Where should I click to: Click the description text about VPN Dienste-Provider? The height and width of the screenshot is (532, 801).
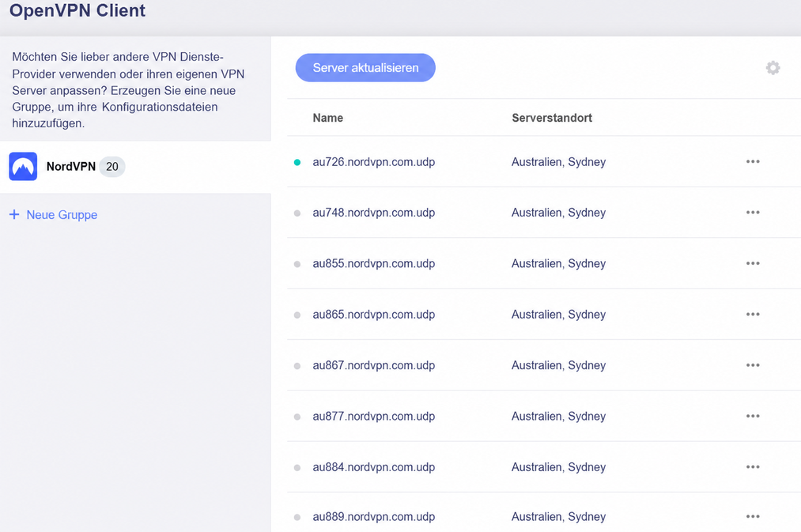pos(128,90)
